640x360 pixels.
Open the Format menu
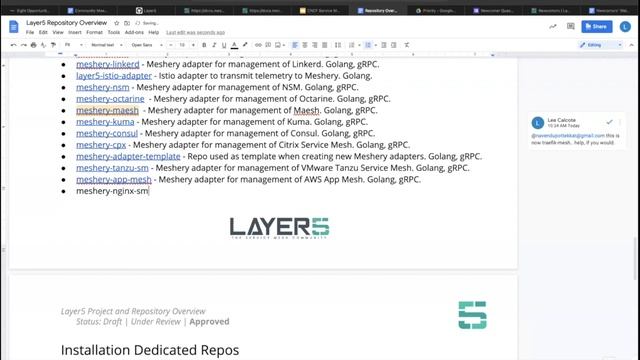[94, 32]
